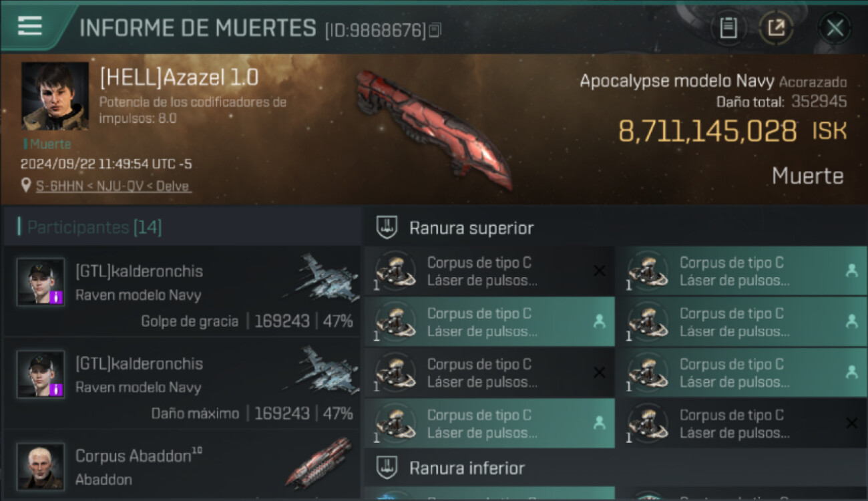This screenshot has width=868, height=501.
Task: Click the [GTL]kalderonchis name in the Golpe de gracia entry
Action: tap(140, 271)
